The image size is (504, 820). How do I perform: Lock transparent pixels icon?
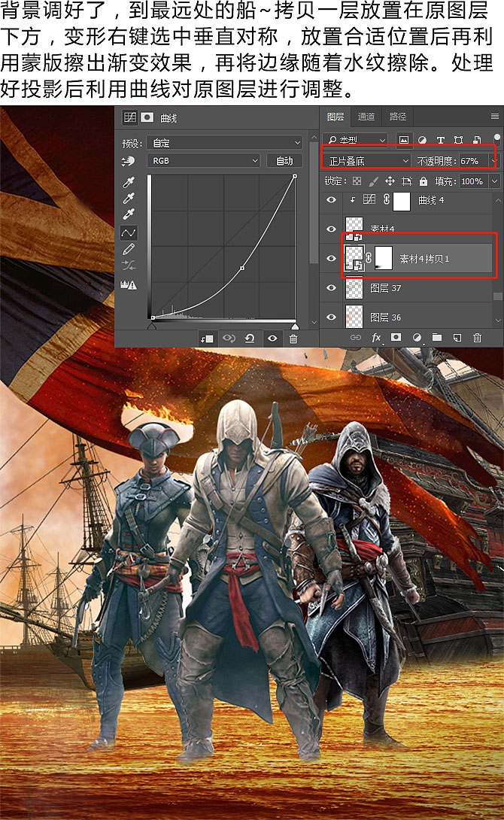357,181
